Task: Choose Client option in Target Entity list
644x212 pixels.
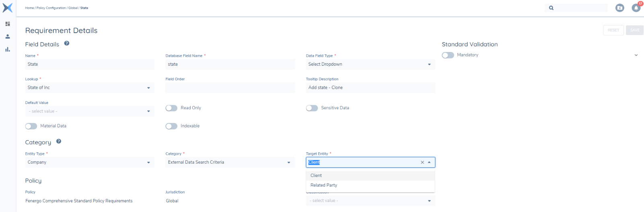Action: [x=316, y=176]
